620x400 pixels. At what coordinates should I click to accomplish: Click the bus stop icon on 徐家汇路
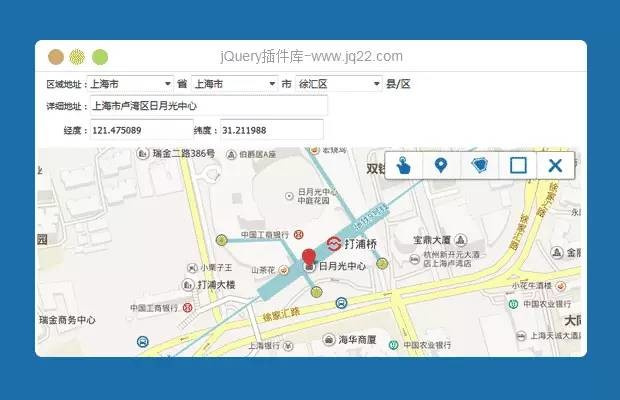(x=341, y=303)
